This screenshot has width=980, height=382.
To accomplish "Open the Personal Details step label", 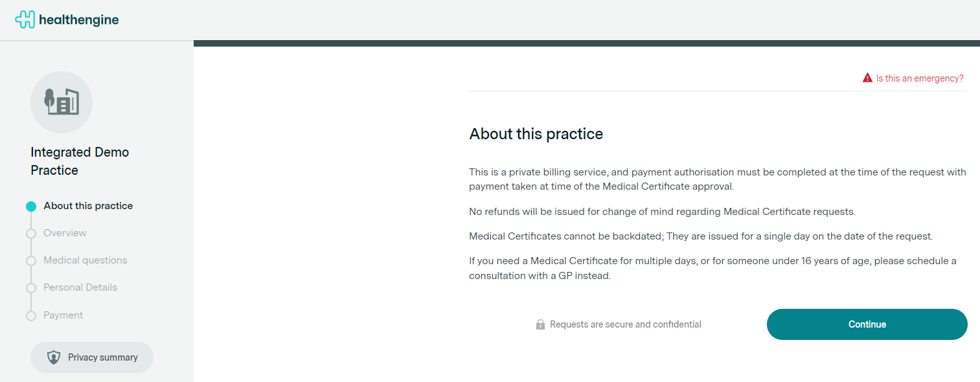I will coord(80,287).
